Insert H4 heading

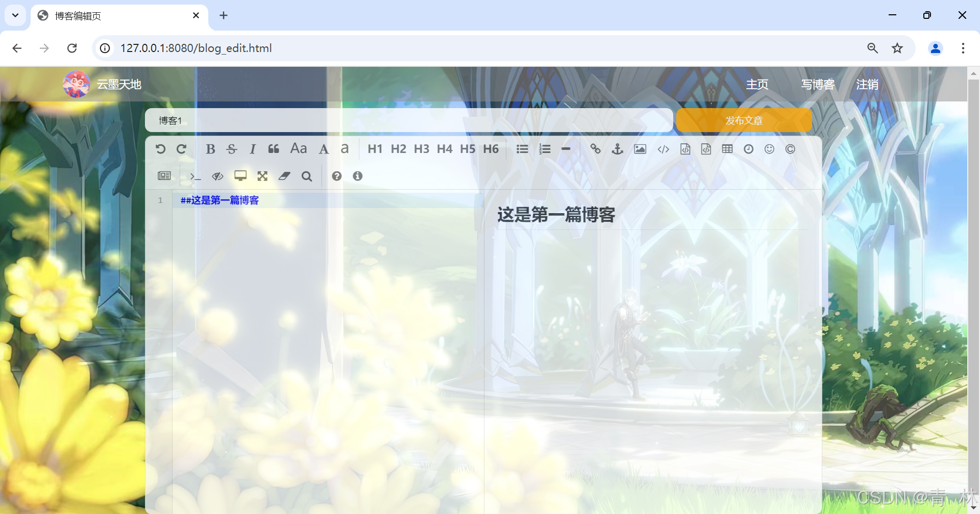[x=445, y=149]
